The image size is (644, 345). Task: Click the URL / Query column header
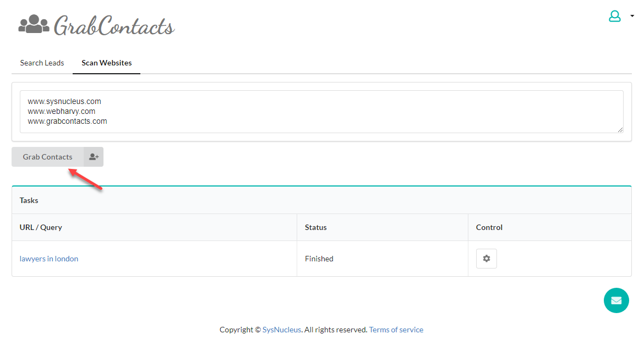(41, 227)
